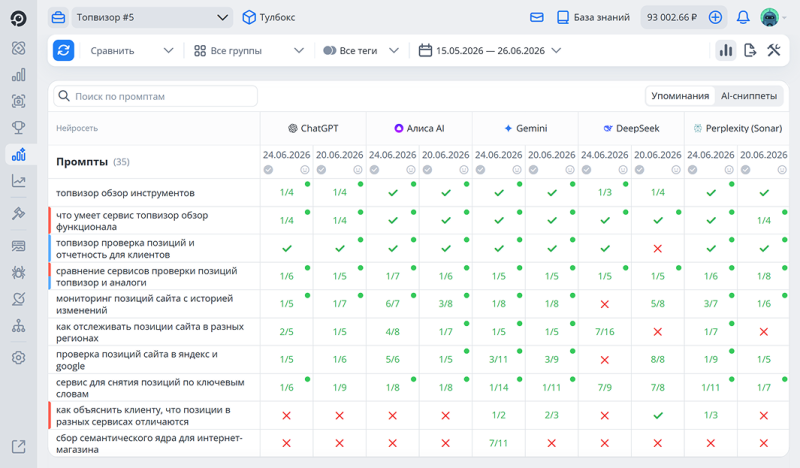Toggle the Все теги switch

point(330,51)
